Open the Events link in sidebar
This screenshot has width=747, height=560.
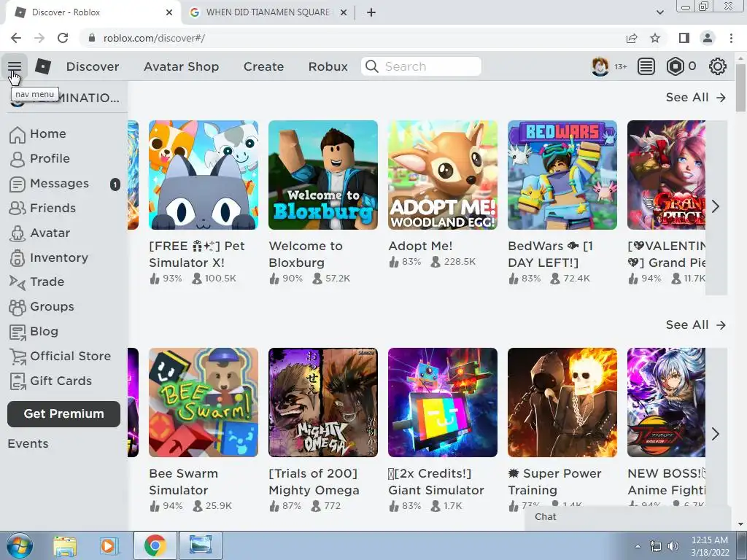click(x=28, y=444)
